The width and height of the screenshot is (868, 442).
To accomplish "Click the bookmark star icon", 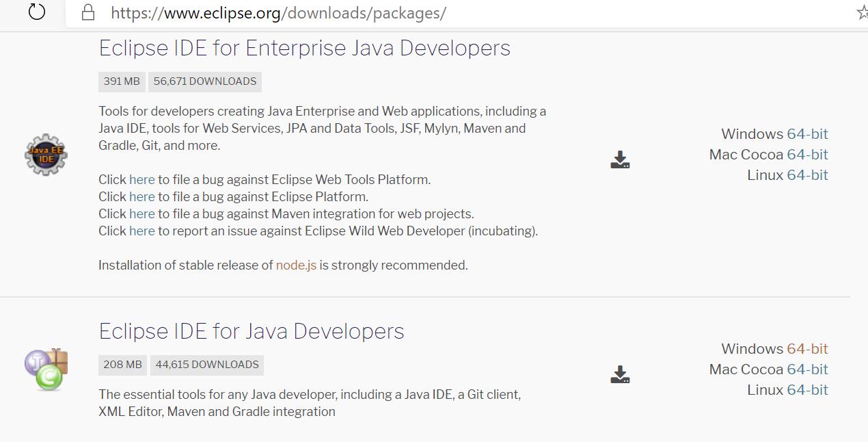I will pyautogui.click(x=863, y=12).
